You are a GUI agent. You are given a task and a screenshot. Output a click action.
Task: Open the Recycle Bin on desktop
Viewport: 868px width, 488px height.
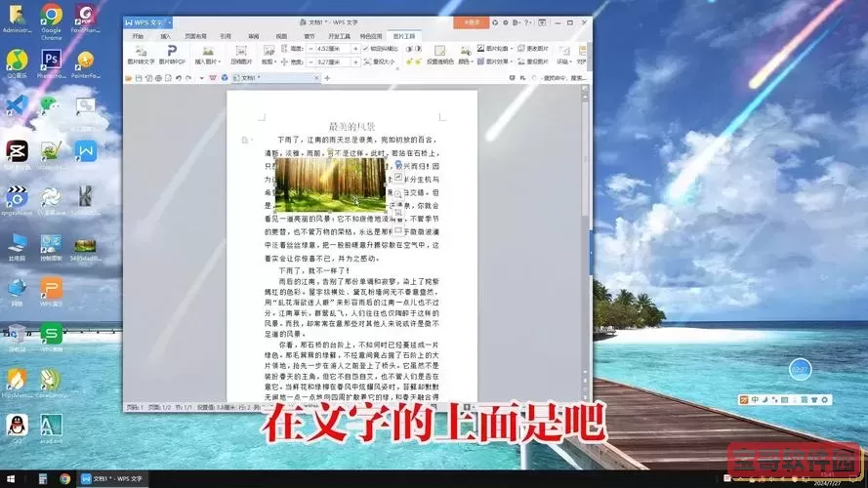[18, 337]
